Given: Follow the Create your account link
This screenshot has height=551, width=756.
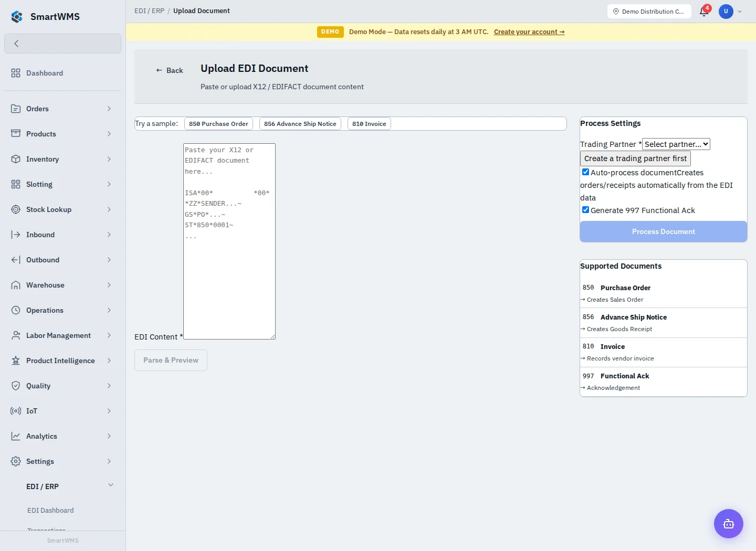Looking at the screenshot, I should tap(529, 32).
